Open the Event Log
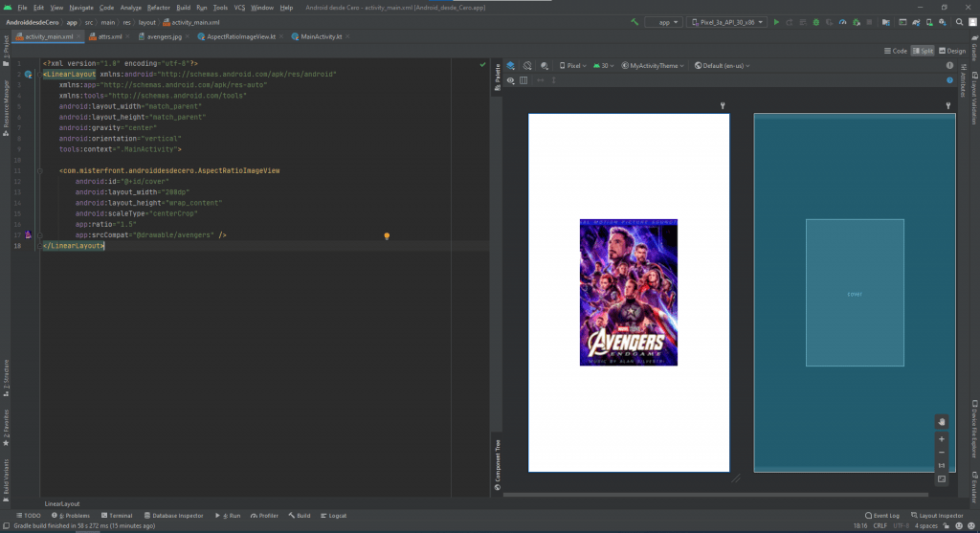The width and height of the screenshot is (980, 533). coord(881,516)
